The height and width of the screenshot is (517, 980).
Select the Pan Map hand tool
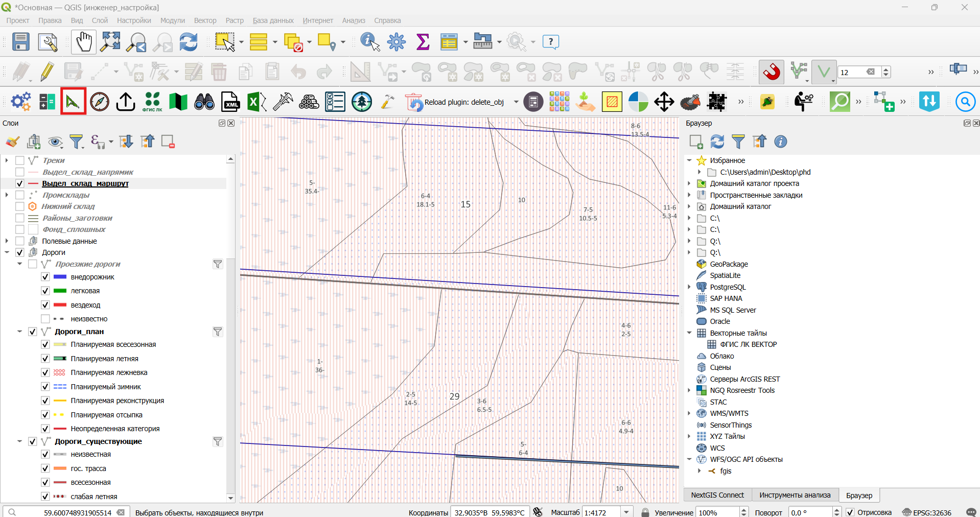[x=83, y=42]
